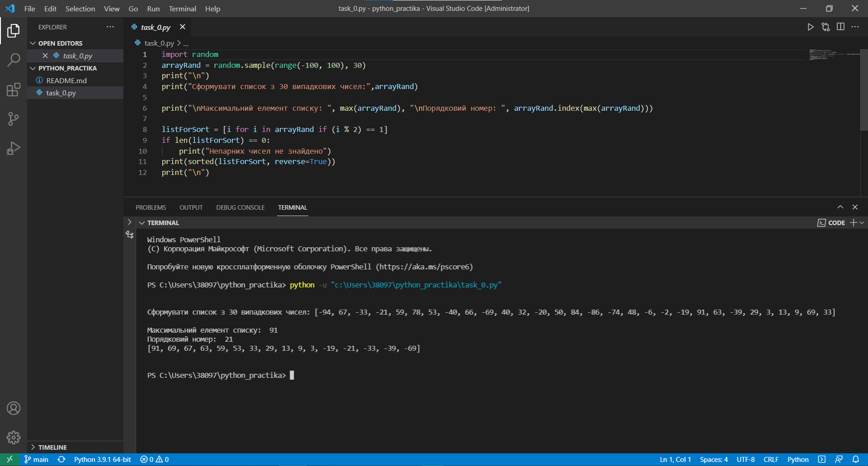This screenshot has width=868, height=466.
Task: Expand the Timeline section
Action: click(33, 447)
